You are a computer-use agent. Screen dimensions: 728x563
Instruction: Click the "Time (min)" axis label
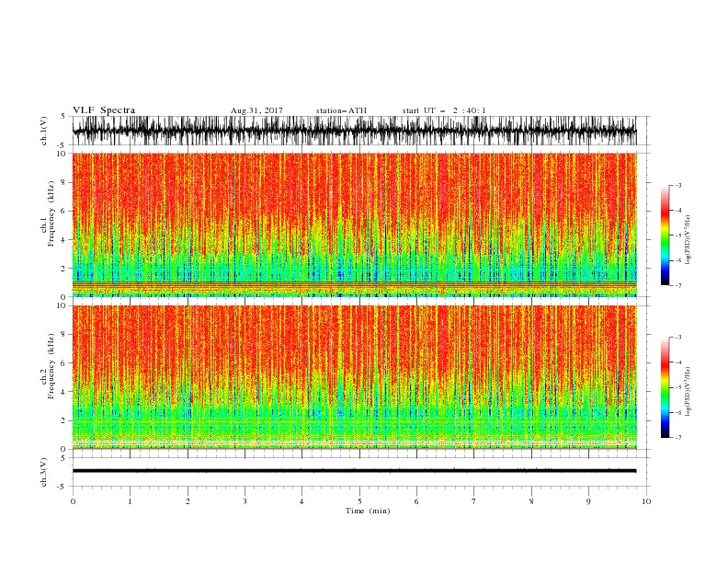coord(368,511)
